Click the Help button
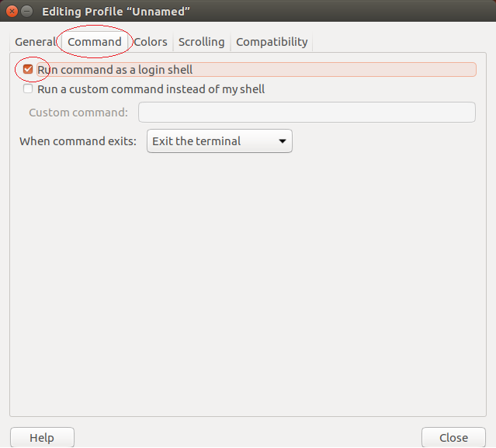 tap(42, 438)
